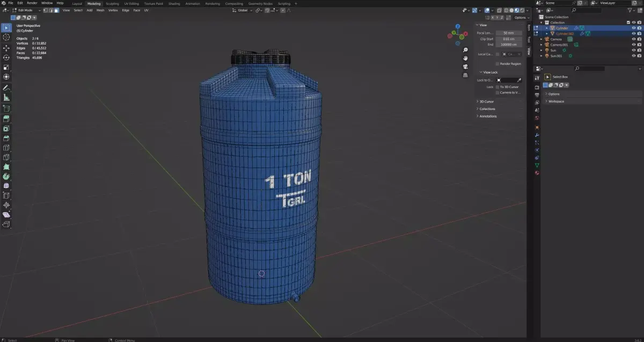Select the Annotate tool
Viewport: 644px width, 342px height.
tap(6, 88)
